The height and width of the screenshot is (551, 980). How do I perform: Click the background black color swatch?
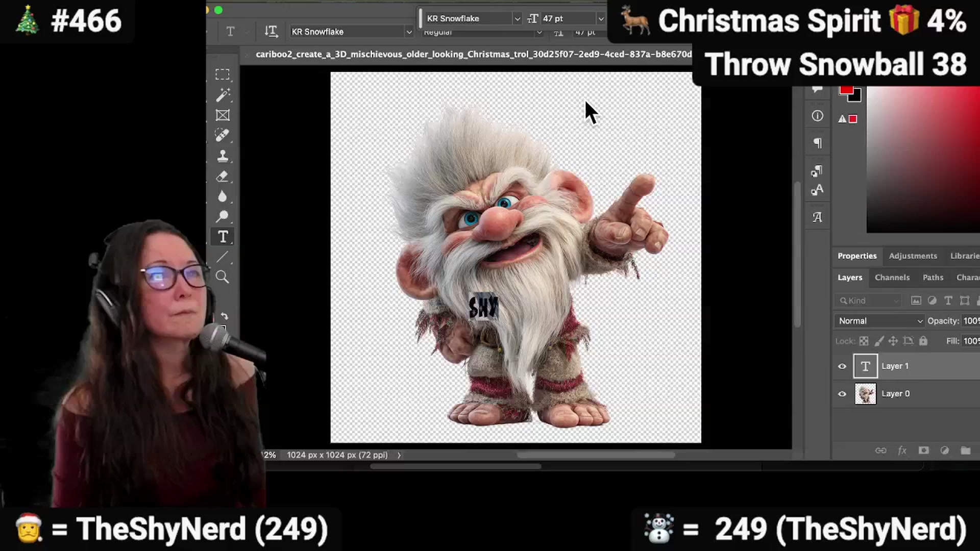click(856, 96)
